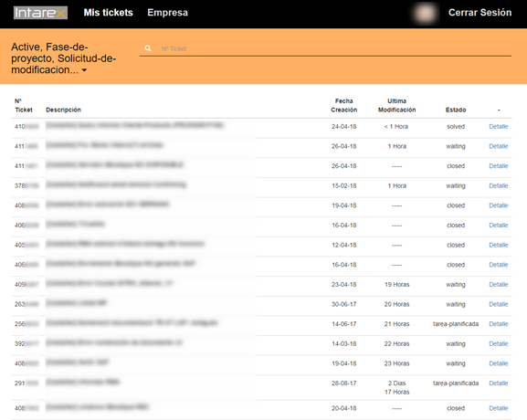Open Detalle for ticket created 12-04-18
The height and width of the screenshot is (420, 527).
[498, 246]
